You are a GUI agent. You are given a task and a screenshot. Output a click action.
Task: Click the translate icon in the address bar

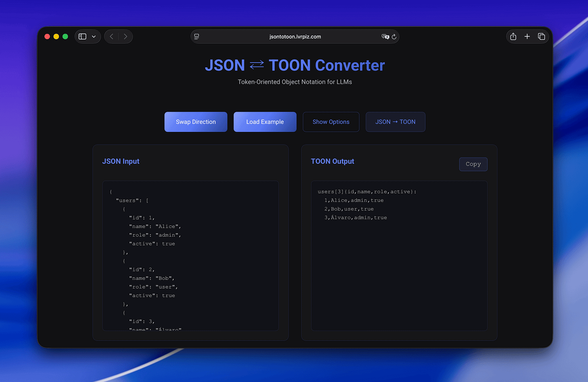385,36
